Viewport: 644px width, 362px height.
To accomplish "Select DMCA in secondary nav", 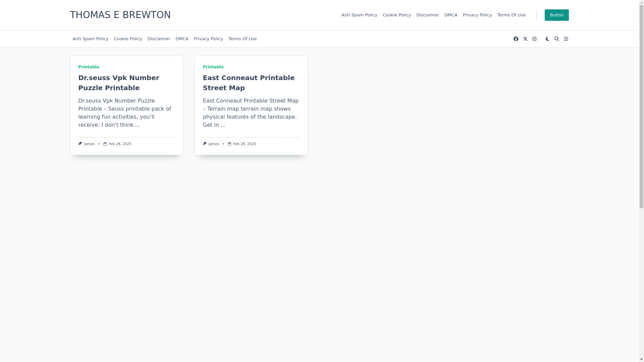I will click(182, 39).
